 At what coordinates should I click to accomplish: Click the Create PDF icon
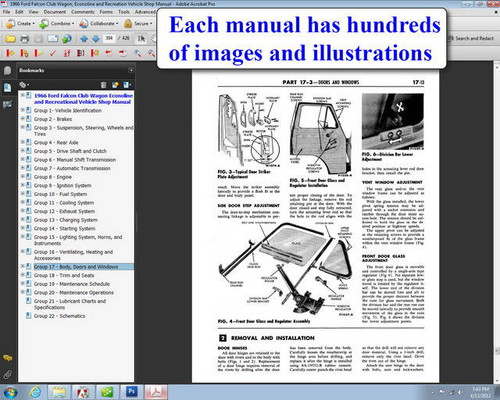[10, 24]
